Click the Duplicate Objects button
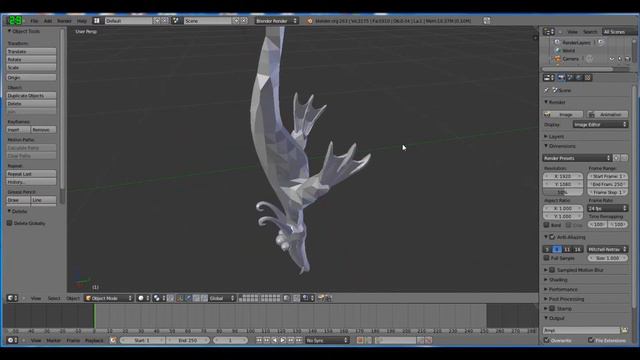Image resolution: width=640 pixels, height=360 pixels. click(x=31, y=96)
